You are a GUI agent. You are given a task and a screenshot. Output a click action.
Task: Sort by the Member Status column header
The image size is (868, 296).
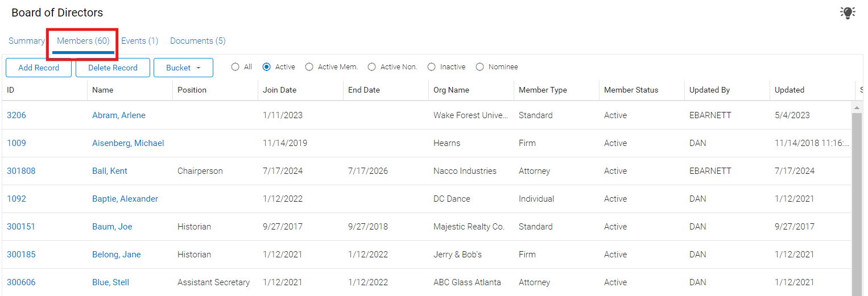[x=642, y=90]
